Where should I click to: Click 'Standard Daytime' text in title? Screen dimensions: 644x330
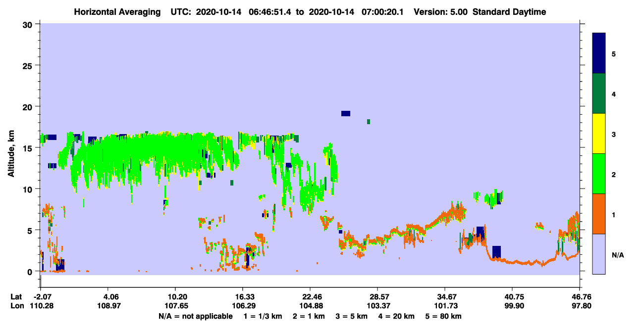pyautogui.click(x=509, y=11)
